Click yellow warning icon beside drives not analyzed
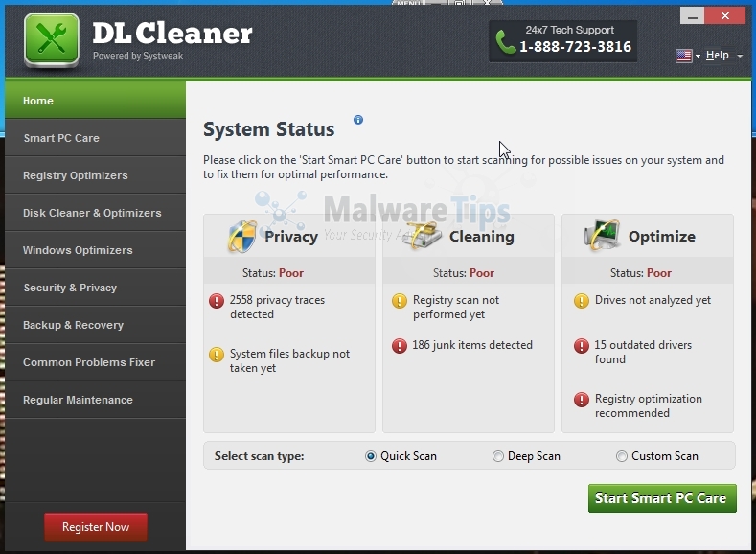Screen dimensions: 756x554 tap(582, 301)
